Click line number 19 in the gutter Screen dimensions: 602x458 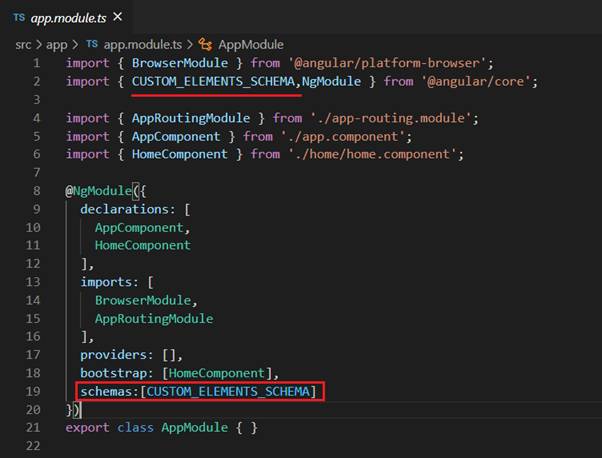(x=33, y=391)
